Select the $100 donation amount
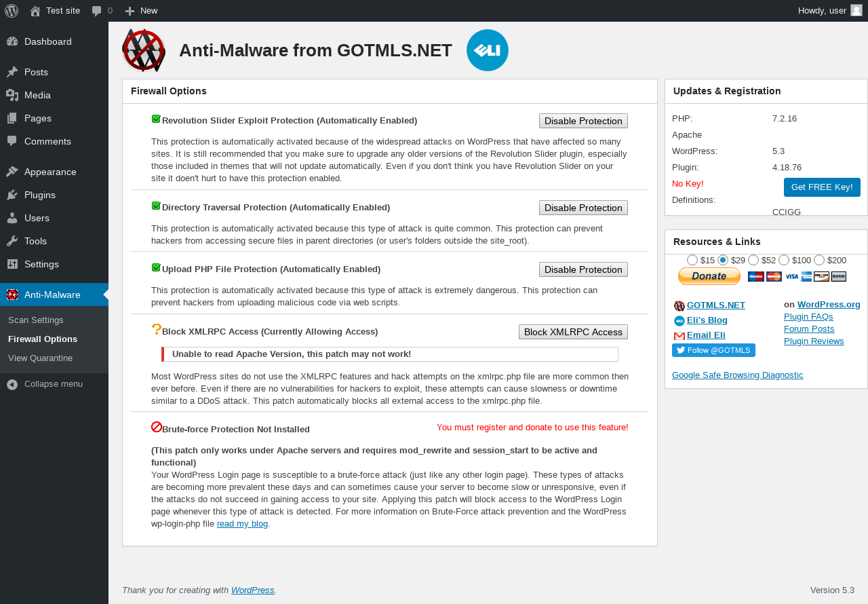The height and width of the screenshot is (604, 868). [784, 260]
